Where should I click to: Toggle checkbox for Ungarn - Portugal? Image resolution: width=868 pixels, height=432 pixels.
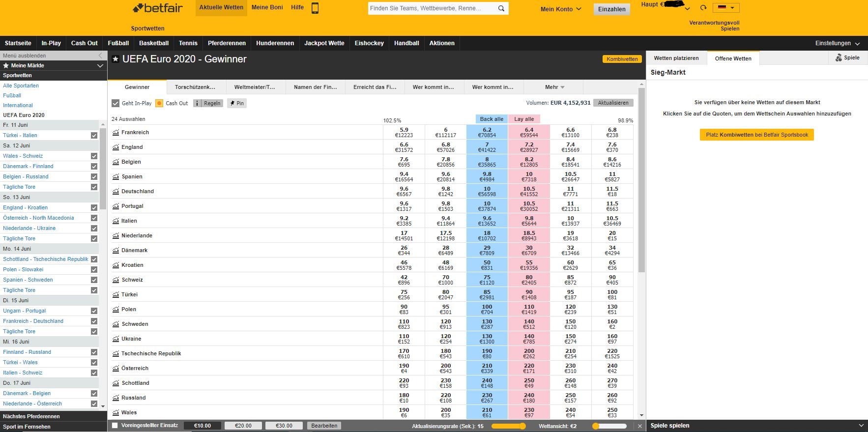click(x=94, y=311)
